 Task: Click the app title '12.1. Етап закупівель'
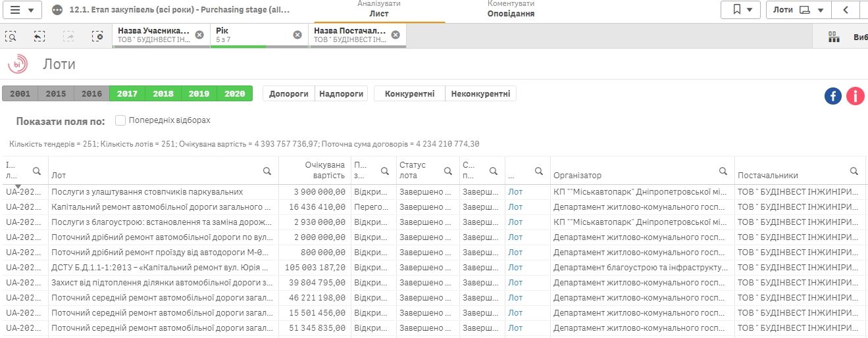coord(180,10)
